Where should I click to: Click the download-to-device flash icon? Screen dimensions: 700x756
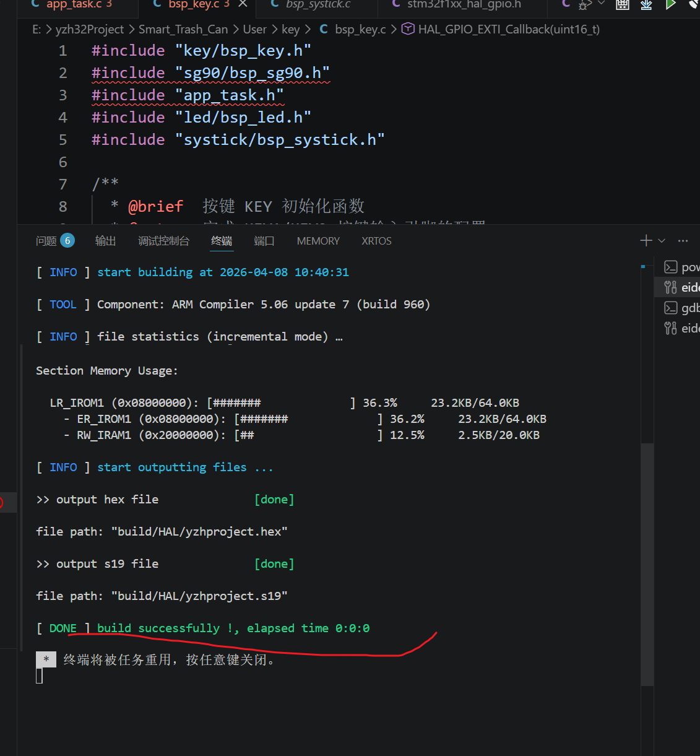[646, 5]
